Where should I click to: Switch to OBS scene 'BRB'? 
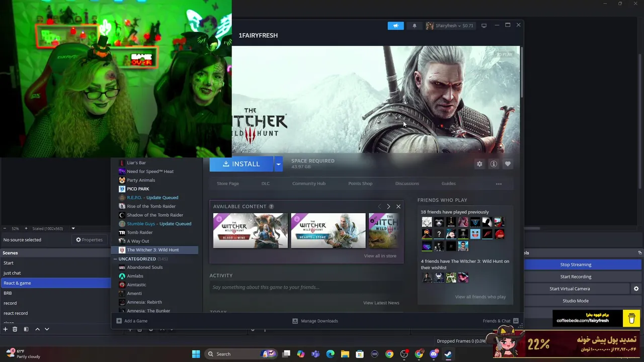55,293
